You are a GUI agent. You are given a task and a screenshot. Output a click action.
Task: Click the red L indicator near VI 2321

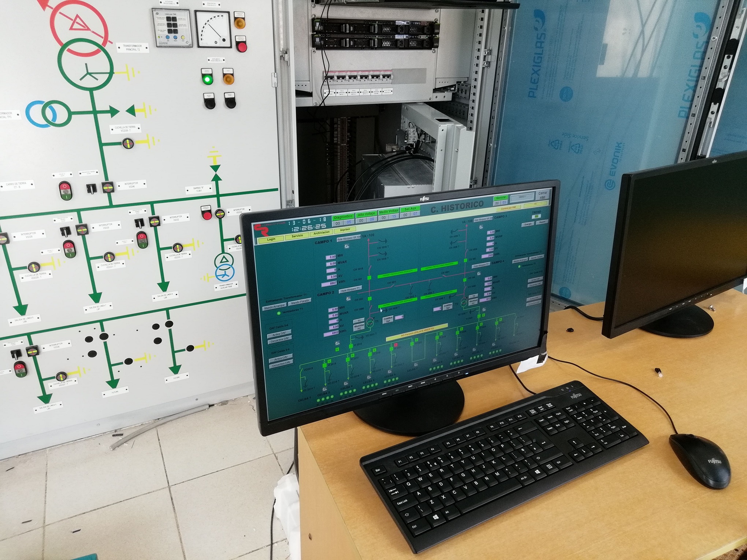tap(396, 345)
